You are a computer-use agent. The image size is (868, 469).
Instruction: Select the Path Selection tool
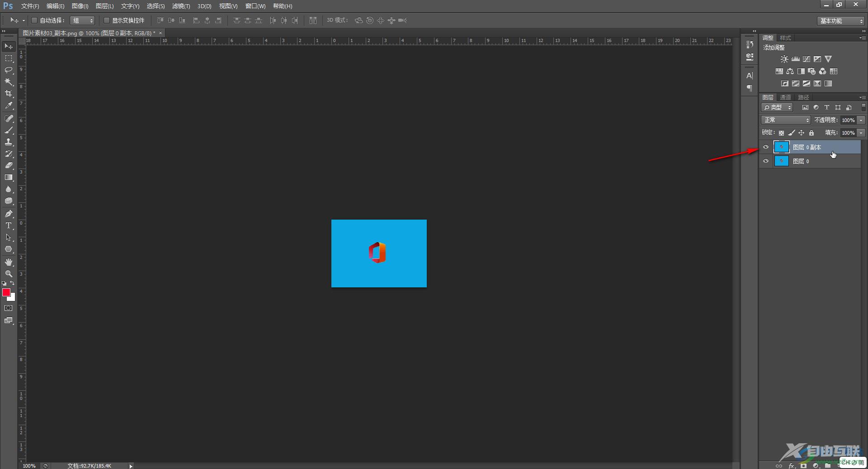pyautogui.click(x=9, y=237)
